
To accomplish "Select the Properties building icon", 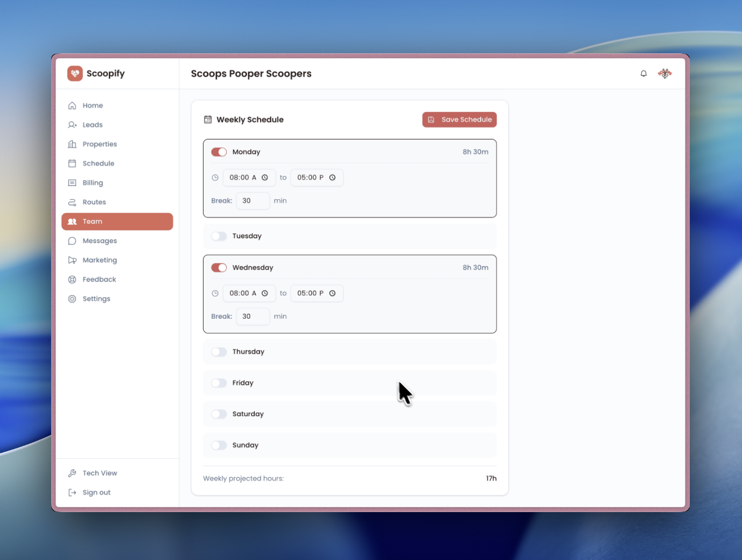I will 72,144.
